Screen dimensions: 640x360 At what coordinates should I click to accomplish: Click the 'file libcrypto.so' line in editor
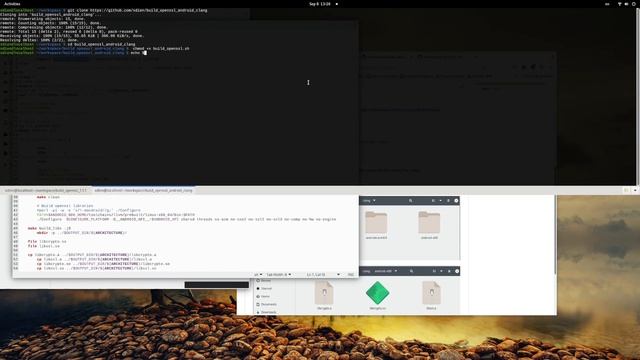[x=47, y=241]
